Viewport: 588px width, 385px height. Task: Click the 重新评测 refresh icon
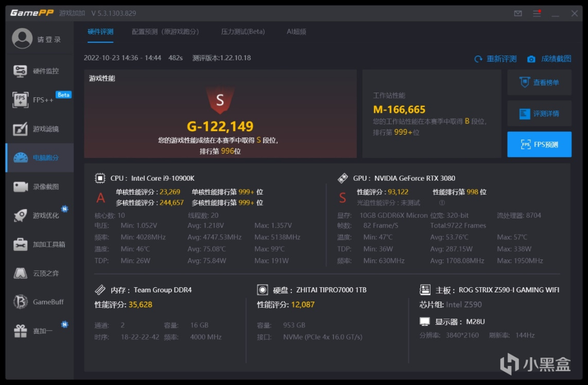click(x=478, y=59)
